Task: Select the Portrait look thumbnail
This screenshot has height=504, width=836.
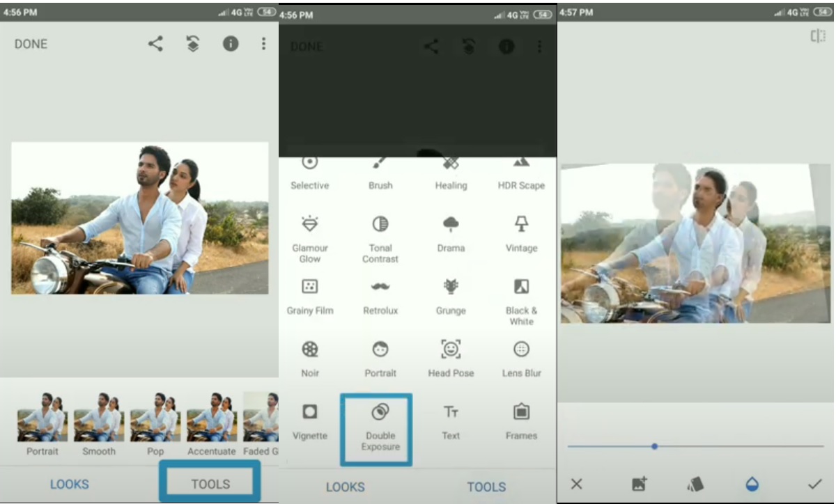Action: coord(42,425)
